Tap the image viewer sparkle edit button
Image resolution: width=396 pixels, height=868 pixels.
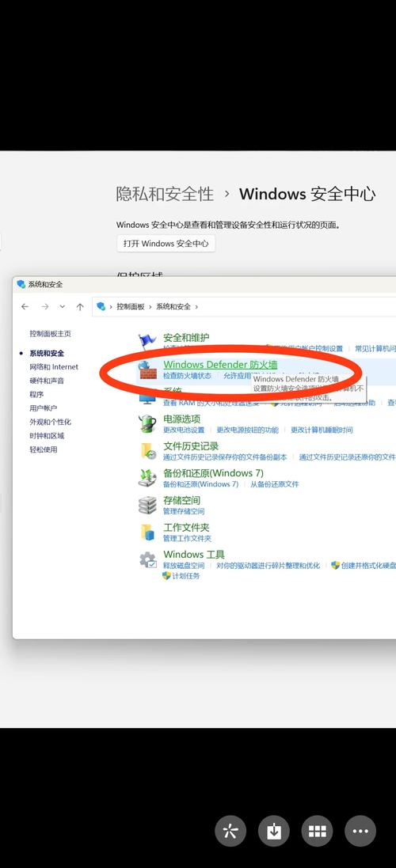pyautogui.click(x=230, y=831)
